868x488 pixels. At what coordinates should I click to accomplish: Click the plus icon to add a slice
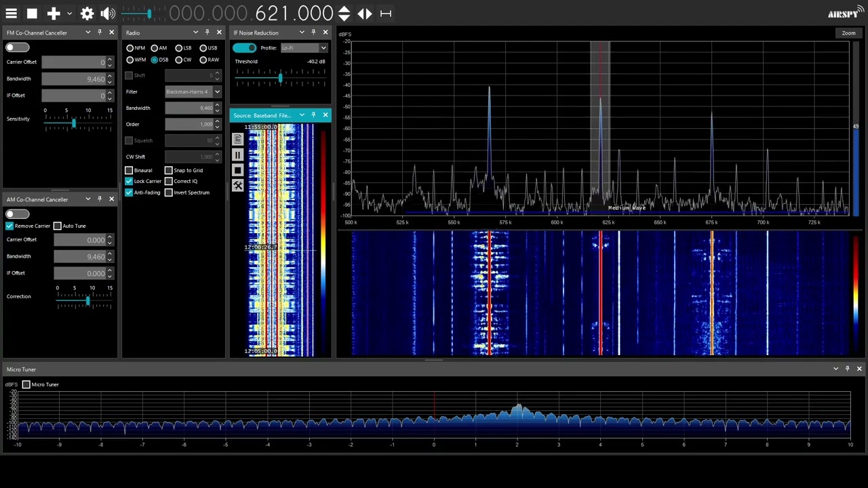tap(54, 14)
